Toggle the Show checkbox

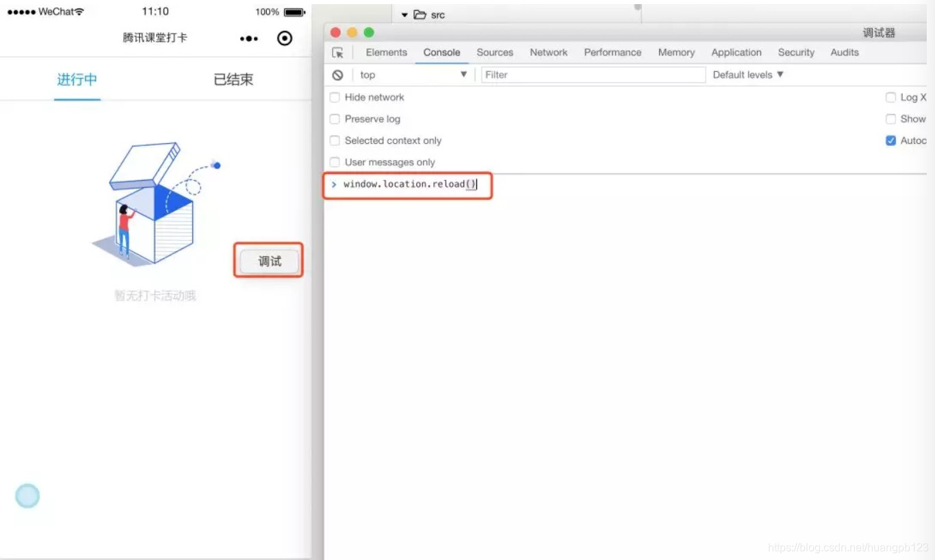coord(891,119)
